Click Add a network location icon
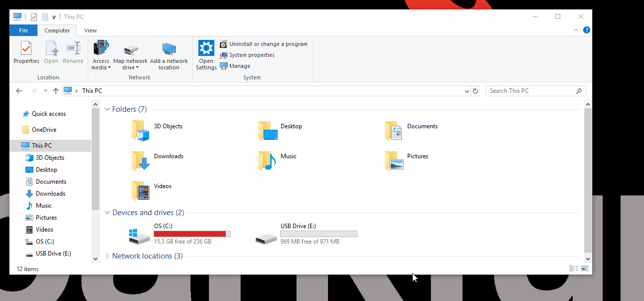The height and width of the screenshot is (301, 644). point(169,49)
